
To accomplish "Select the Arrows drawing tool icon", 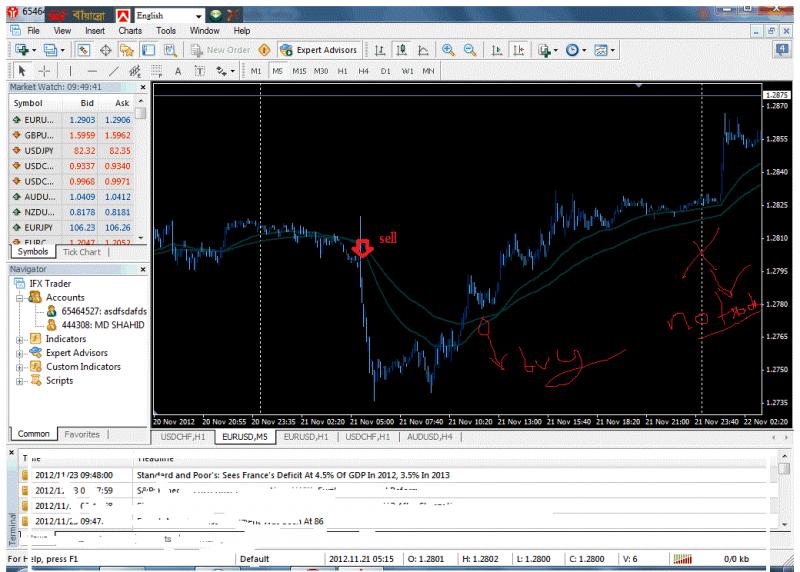I will 221,71.
